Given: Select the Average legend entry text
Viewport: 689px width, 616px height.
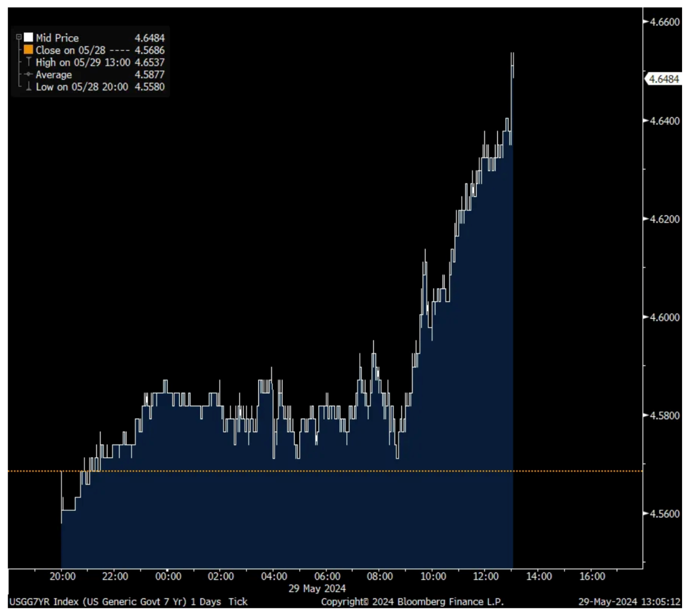Looking at the screenshot, I should (53, 75).
